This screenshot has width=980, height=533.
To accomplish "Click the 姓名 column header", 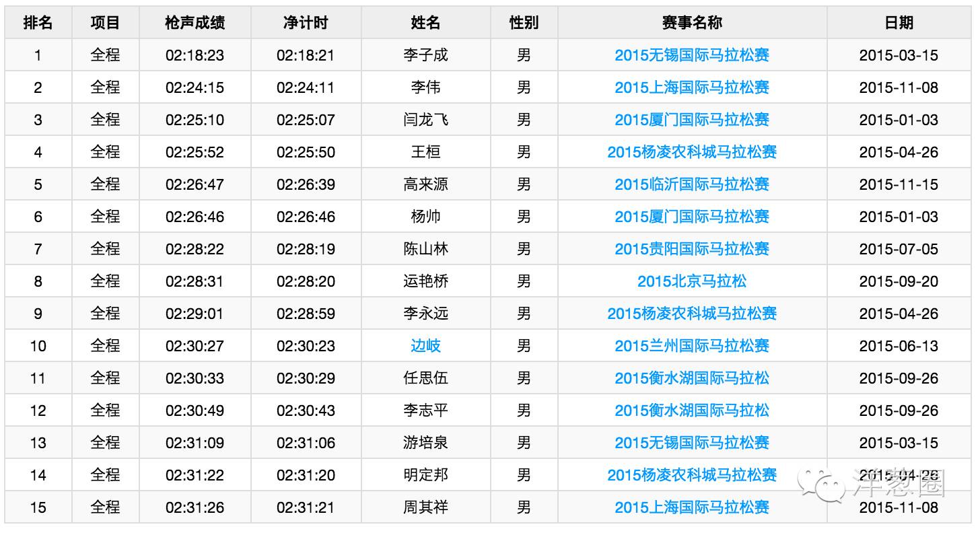I will coord(425,23).
